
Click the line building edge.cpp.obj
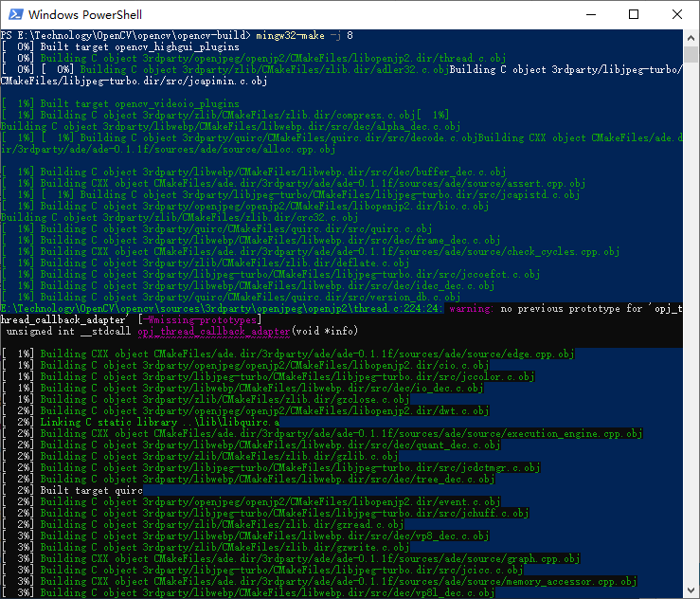pyautogui.click(x=288, y=354)
